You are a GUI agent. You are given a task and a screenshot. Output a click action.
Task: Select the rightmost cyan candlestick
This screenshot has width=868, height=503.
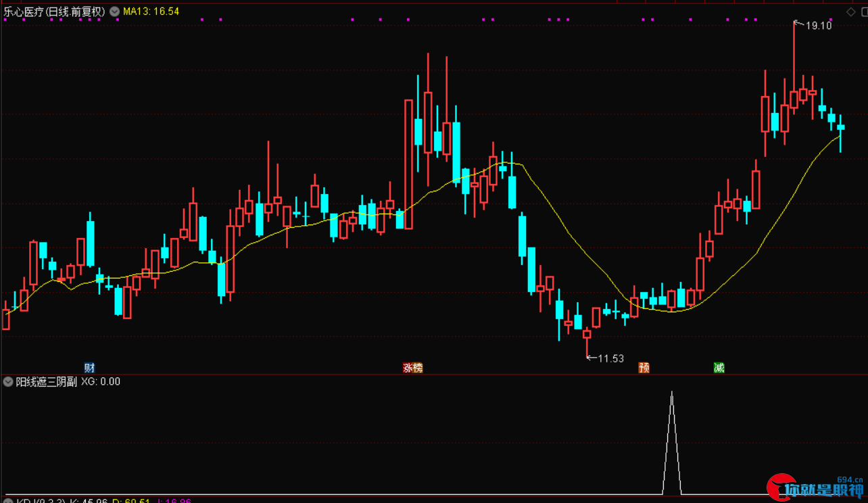841,126
